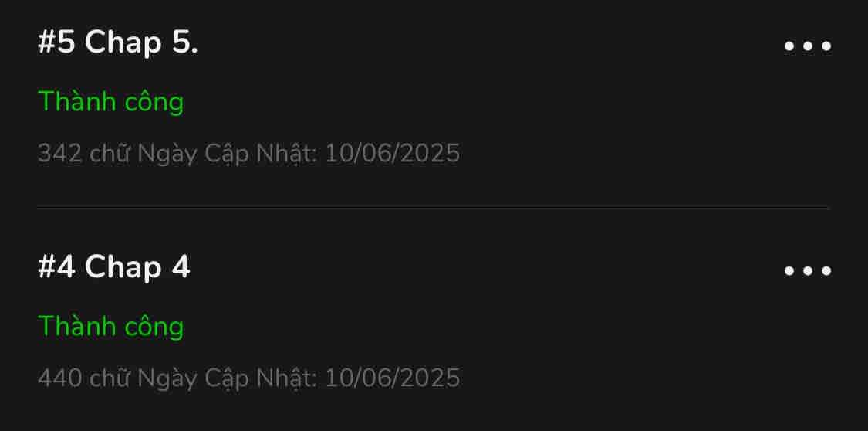The width and height of the screenshot is (868, 431).
Task: Click the 10/06/2025 date in Chap 4 row
Action: tap(392, 378)
